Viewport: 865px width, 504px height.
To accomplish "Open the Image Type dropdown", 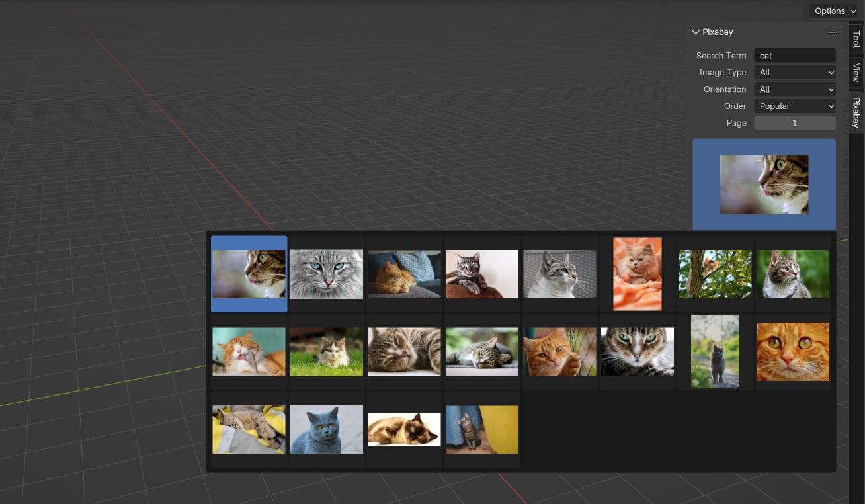I will (x=795, y=72).
